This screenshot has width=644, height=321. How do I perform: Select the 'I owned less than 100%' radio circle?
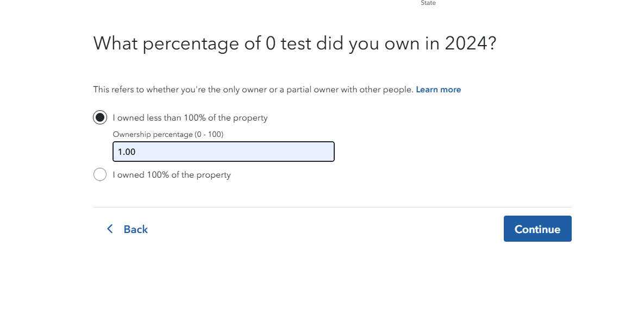100,117
